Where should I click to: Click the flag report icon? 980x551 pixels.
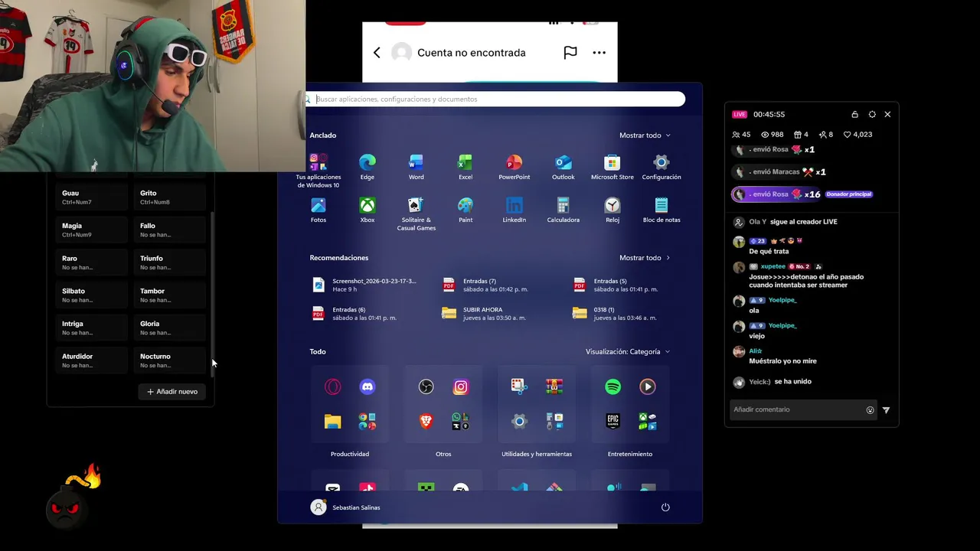coord(570,53)
